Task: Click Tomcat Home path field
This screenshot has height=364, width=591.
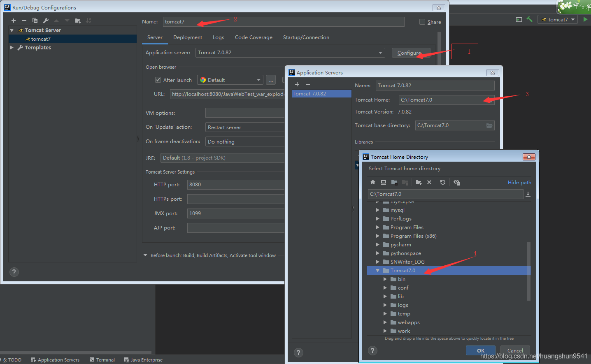Action: pyautogui.click(x=447, y=100)
